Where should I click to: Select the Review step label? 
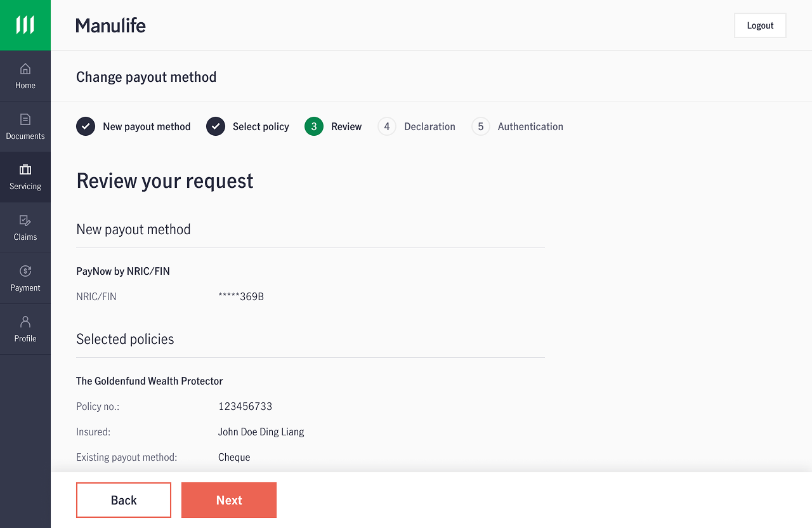[x=346, y=126]
